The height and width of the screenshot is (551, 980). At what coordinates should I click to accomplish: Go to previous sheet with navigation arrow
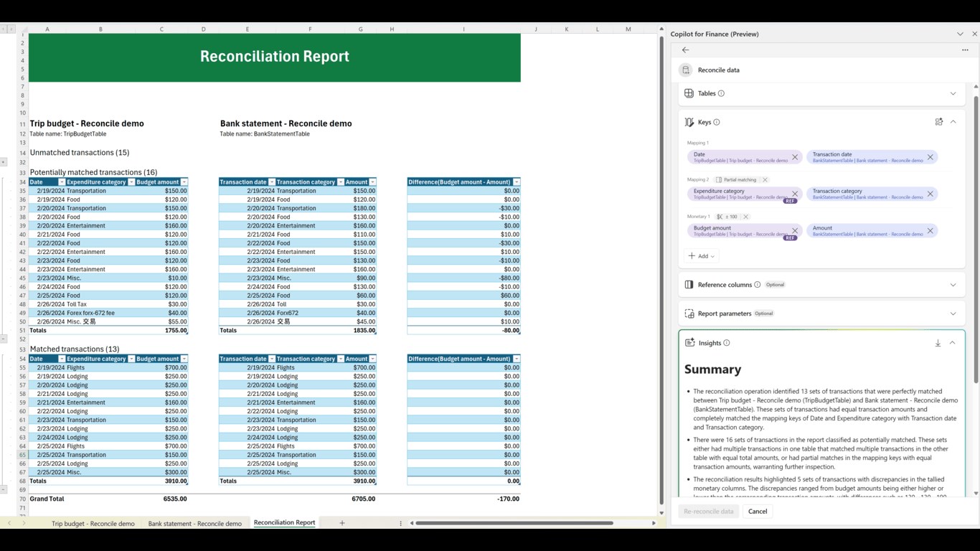click(x=9, y=524)
